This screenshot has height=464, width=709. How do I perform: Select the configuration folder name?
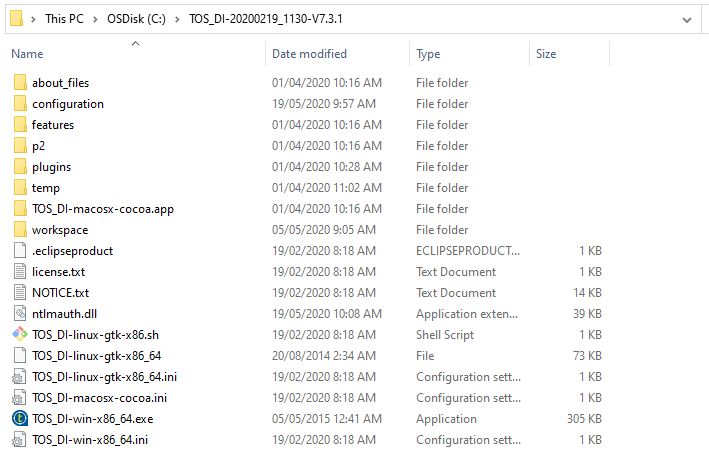pos(68,104)
